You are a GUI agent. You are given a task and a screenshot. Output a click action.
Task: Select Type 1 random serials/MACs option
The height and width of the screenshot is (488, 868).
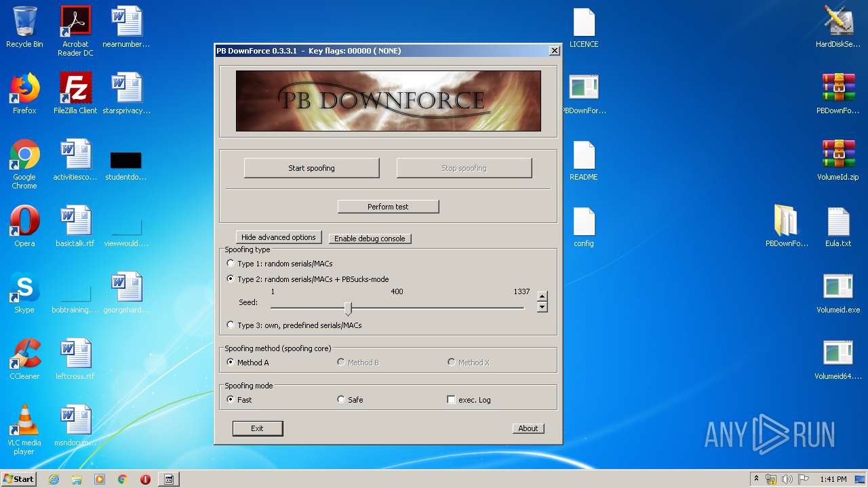pos(279,264)
